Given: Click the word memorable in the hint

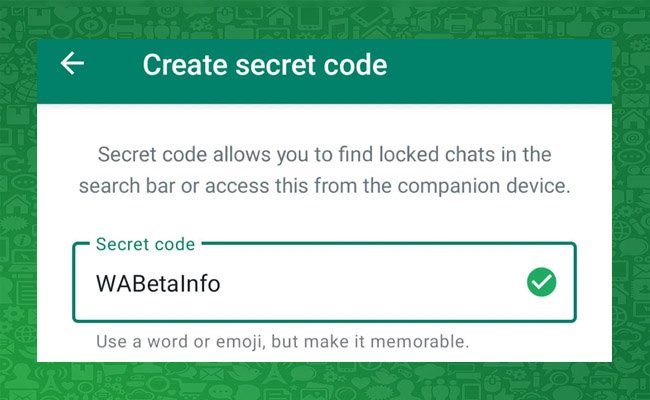Looking at the screenshot, I should (x=419, y=342).
